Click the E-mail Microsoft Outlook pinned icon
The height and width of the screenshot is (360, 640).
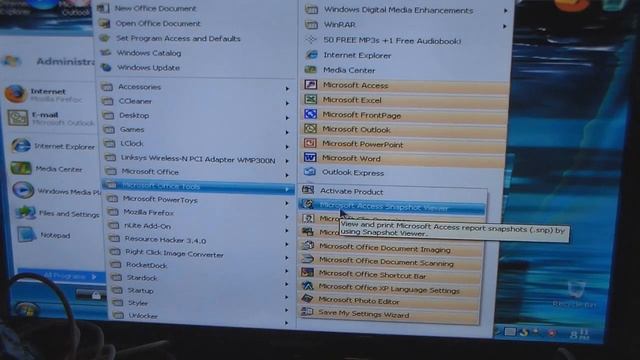click(x=18, y=118)
